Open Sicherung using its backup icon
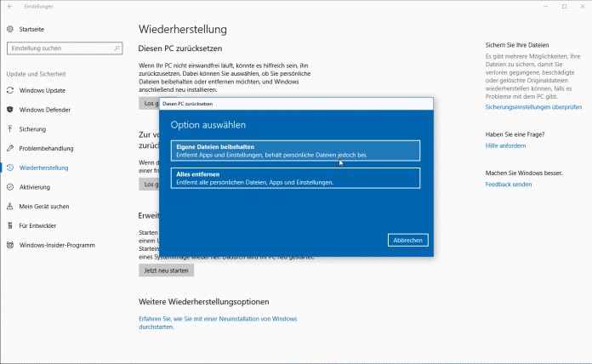The width and height of the screenshot is (592, 364). point(10,129)
